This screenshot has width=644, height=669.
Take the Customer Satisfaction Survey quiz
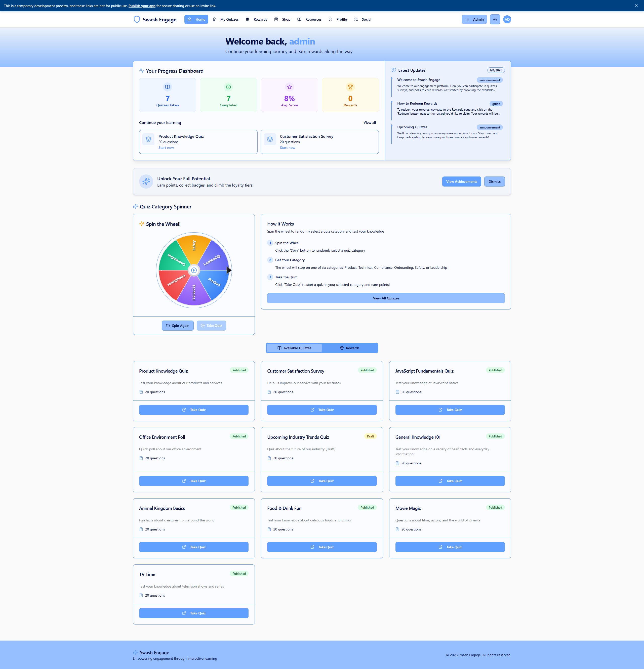click(x=322, y=410)
